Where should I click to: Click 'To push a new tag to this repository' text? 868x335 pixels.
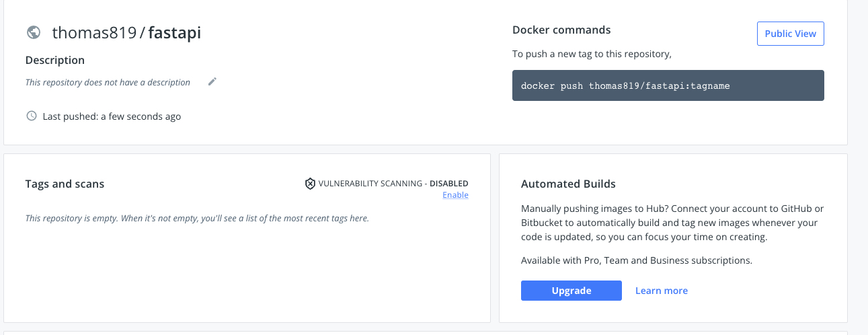(x=592, y=54)
